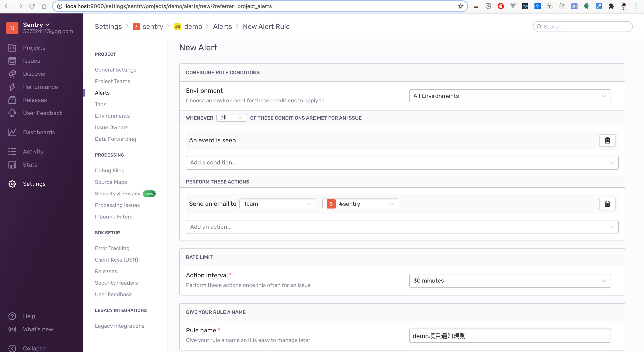Open Legacy Integrations page
The image size is (644, 352).
pyautogui.click(x=120, y=326)
